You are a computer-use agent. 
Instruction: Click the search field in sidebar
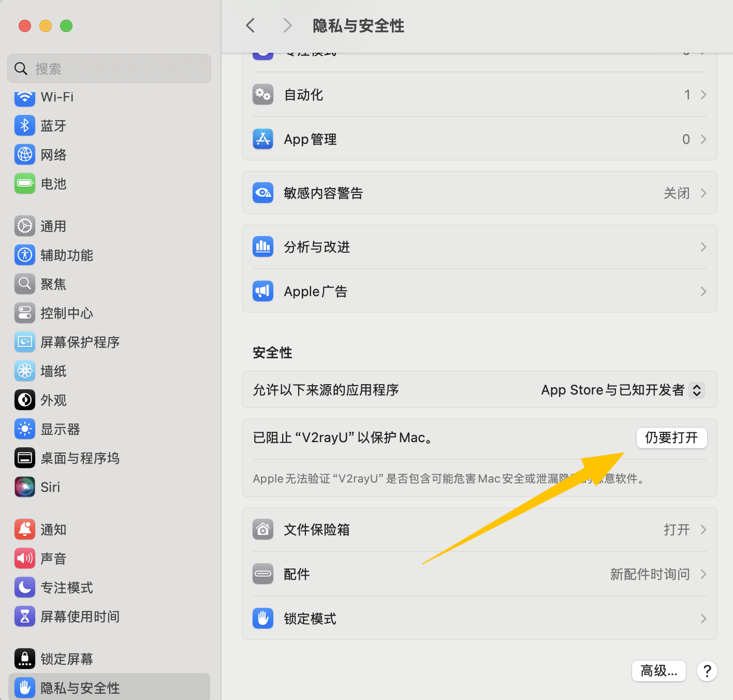tap(109, 68)
